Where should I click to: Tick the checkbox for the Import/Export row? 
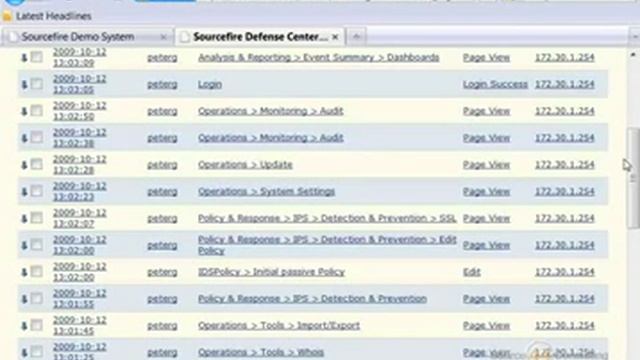(37, 325)
